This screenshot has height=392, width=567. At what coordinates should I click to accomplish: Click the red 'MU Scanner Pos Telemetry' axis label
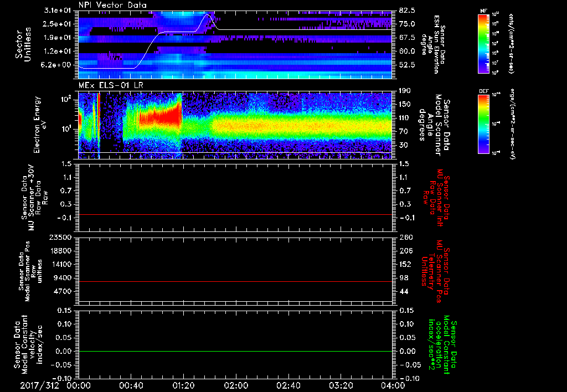tap(435, 271)
